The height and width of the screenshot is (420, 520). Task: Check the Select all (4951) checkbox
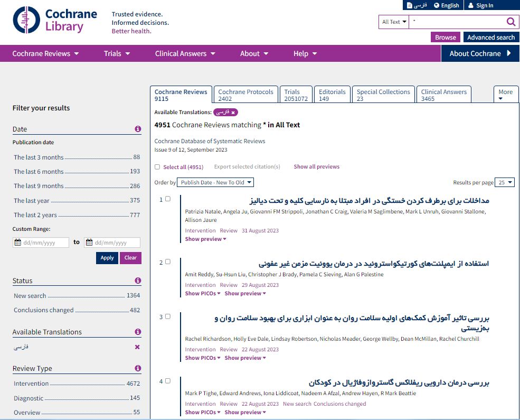(157, 167)
